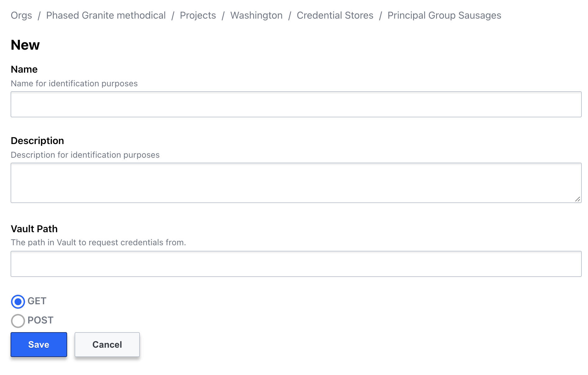Select the GET radio button
588x375 pixels.
[18, 301]
